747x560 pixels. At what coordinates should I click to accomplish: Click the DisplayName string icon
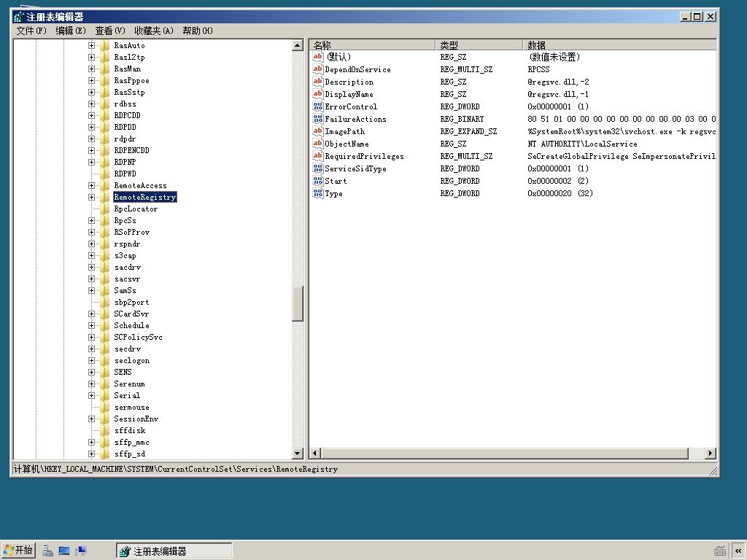[x=318, y=94]
